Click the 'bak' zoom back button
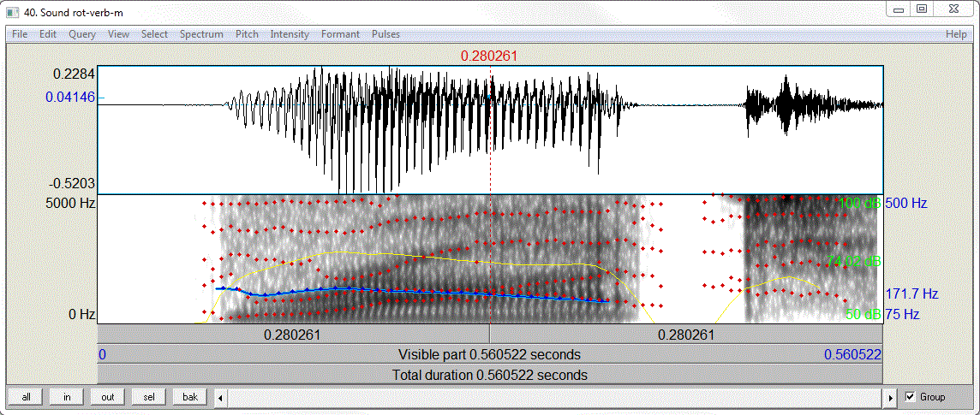Viewport: 980px width, 415px height. pos(190,397)
